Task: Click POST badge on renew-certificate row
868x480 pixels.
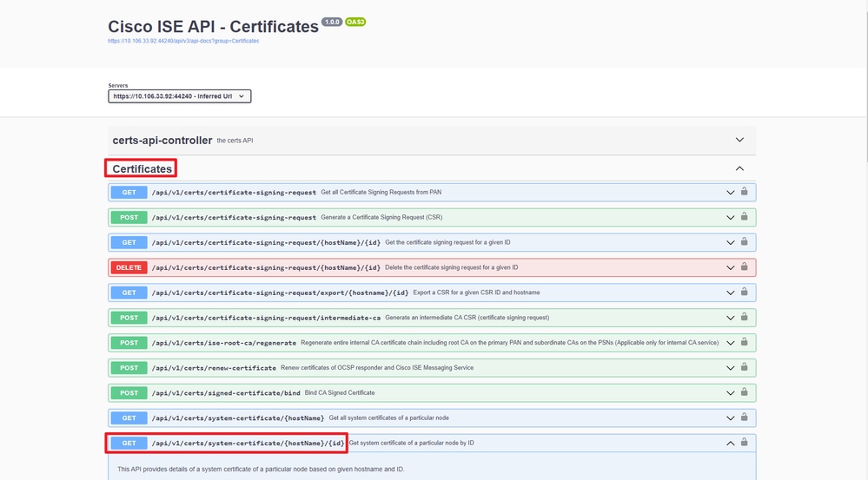Action: (x=129, y=368)
